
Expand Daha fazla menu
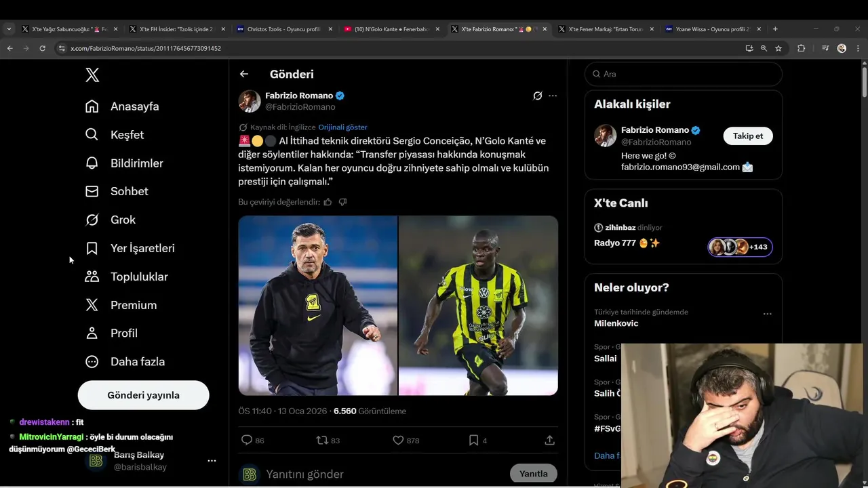click(125, 362)
